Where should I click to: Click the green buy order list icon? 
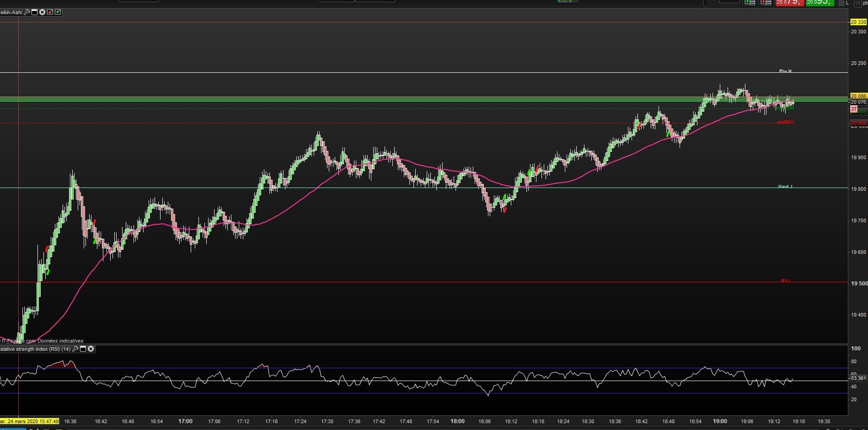tap(750, 2)
